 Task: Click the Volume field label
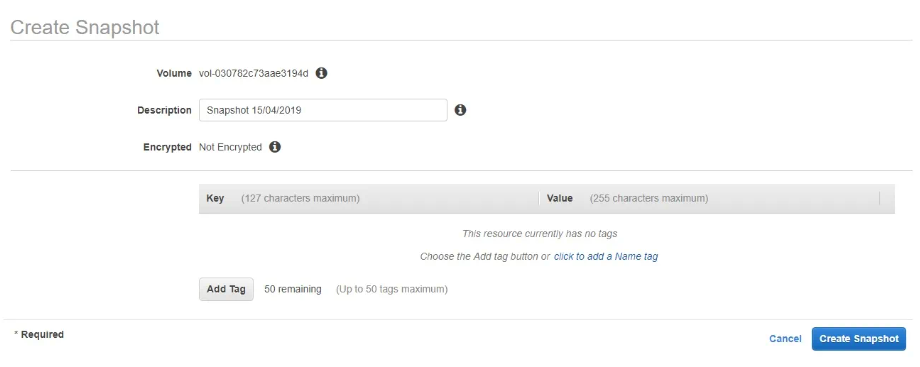point(174,73)
